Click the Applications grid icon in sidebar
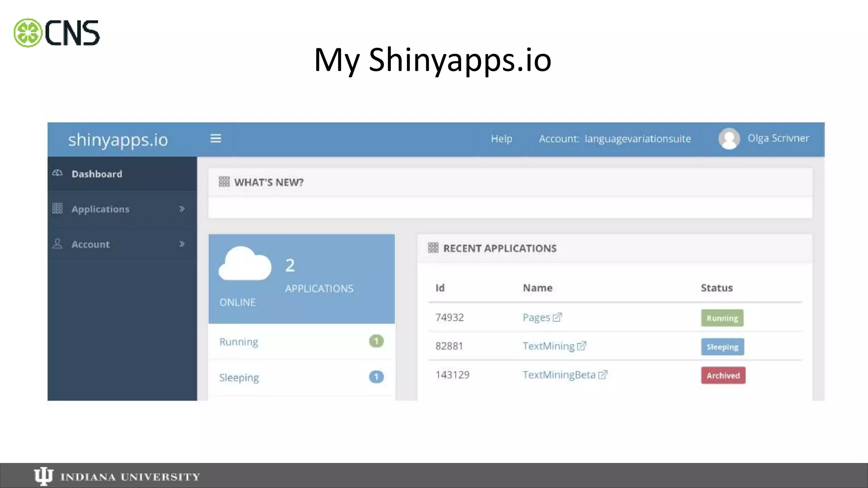Image resolution: width=868 pixels, height=488 pixels. [57, 208]
